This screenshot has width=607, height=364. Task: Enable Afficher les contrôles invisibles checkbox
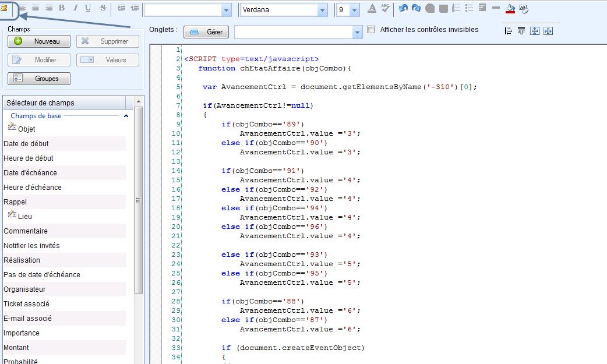click(x=371, y=30)
